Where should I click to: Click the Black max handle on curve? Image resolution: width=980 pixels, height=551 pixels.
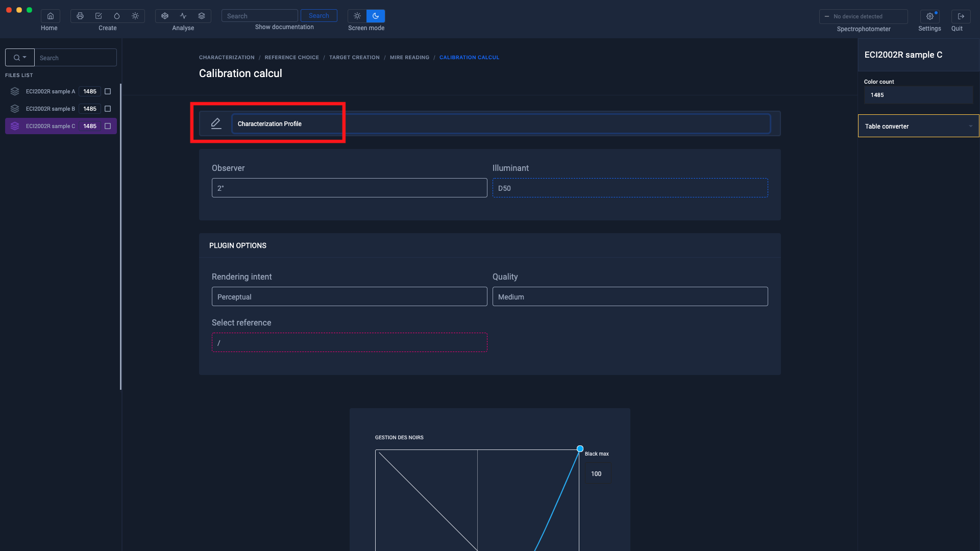(x=580, y=449)
